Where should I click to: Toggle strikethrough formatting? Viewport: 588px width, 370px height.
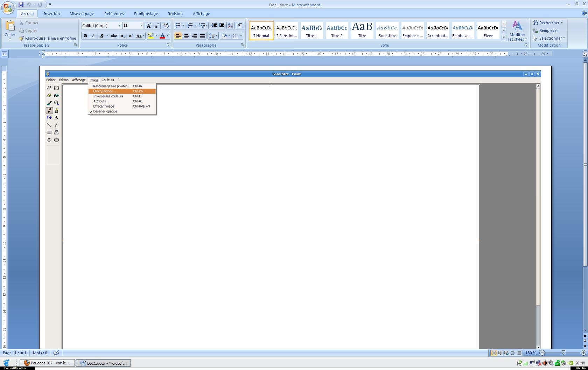tap(114, 36)
